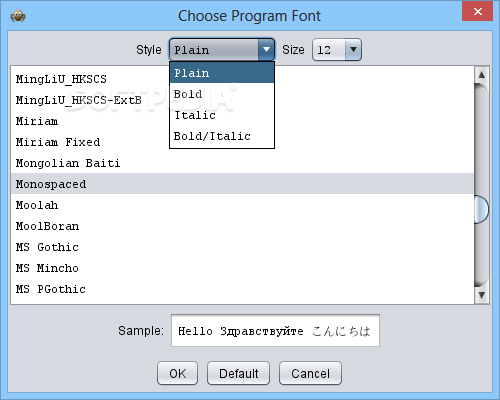Viewport: 500px width, 400px height.
Task: Open the Style dropdown arrow
Action: [266, 50]
